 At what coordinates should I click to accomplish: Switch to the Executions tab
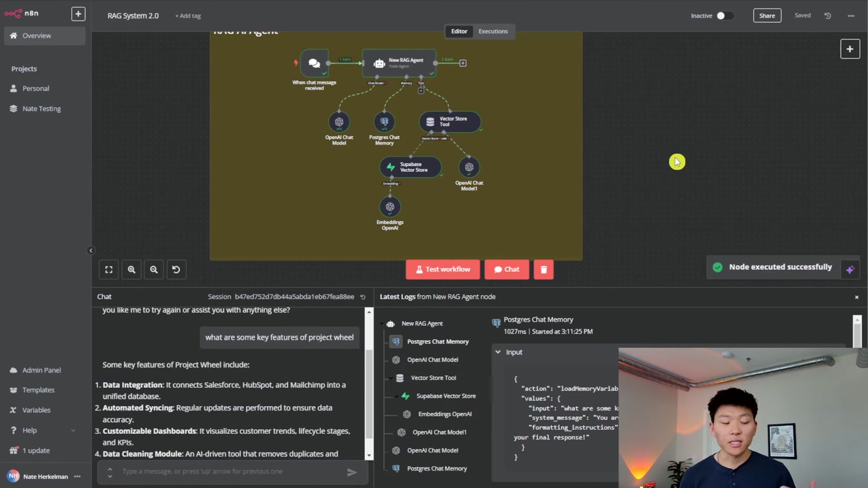coord(493,31)
